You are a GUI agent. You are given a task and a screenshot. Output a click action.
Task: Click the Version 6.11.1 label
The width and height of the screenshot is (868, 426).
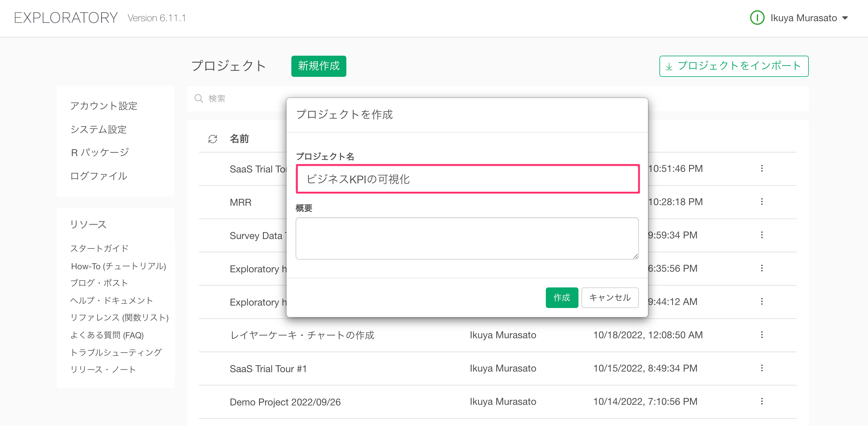[x=157, y=18]
